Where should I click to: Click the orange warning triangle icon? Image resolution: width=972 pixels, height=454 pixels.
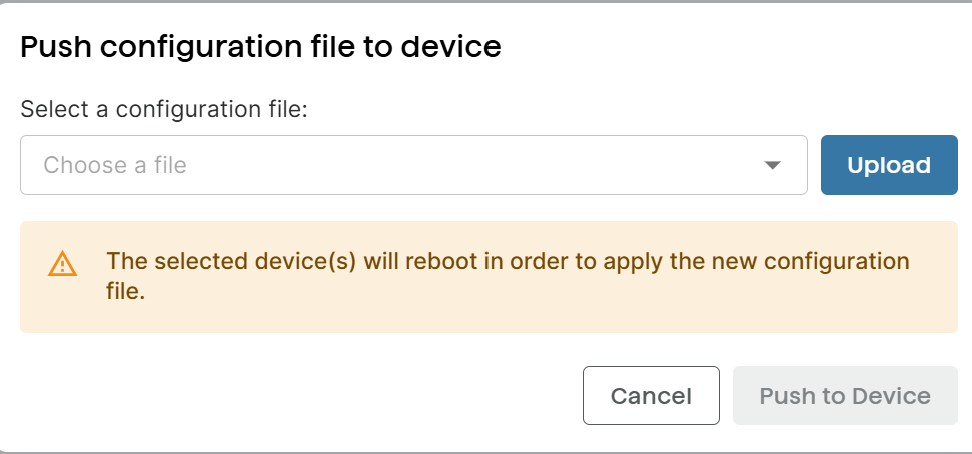pos(63,264)
